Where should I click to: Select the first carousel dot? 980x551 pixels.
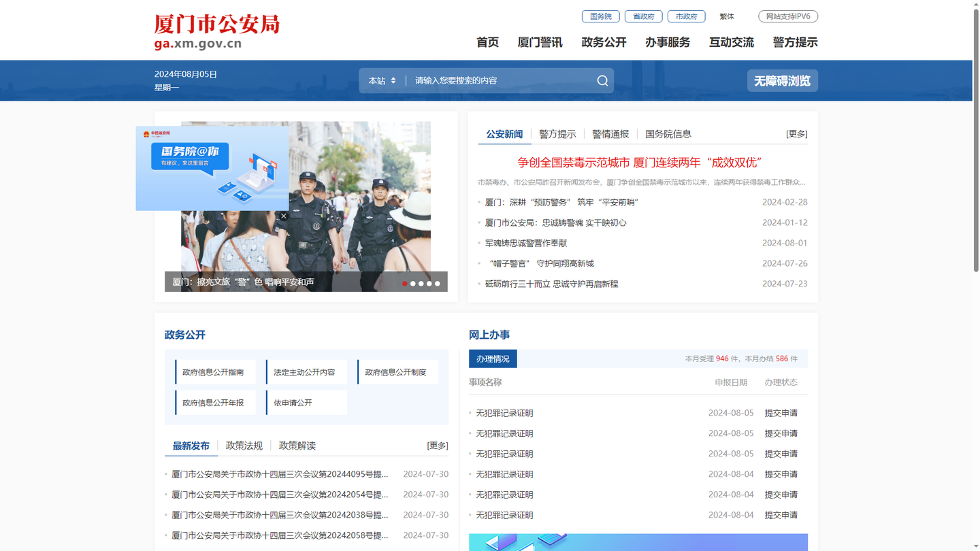405,284
